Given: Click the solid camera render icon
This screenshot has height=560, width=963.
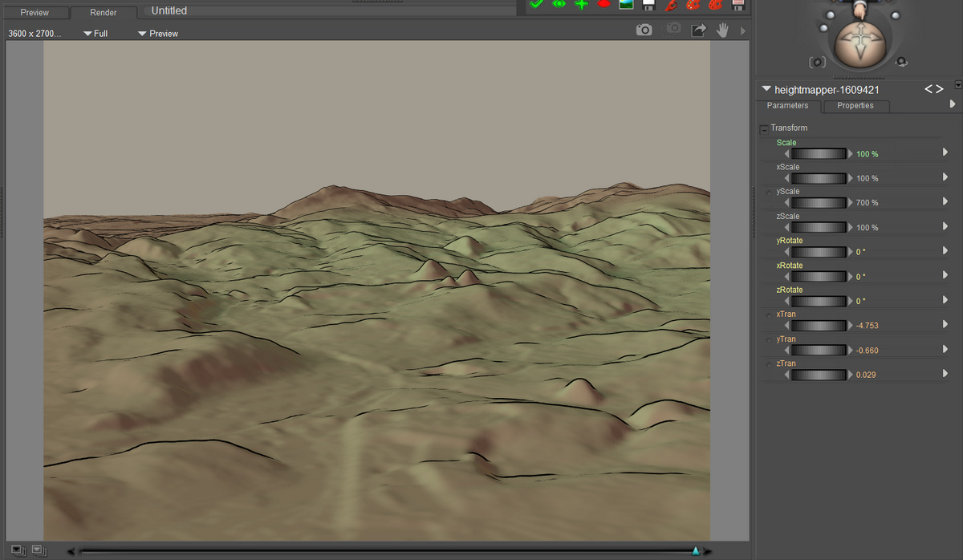Looking at the screenshot, I should 644,30.
